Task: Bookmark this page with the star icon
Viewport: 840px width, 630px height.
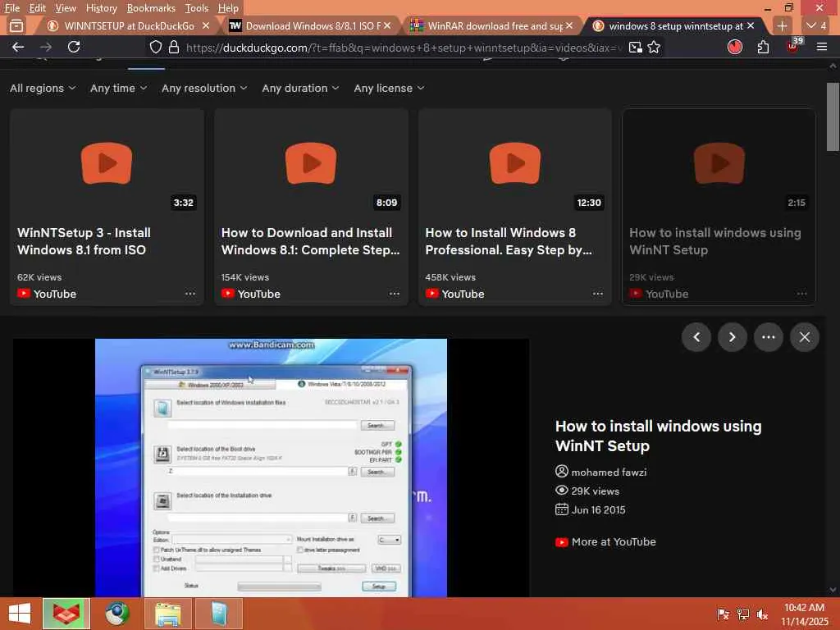Action: click(654, 47)
